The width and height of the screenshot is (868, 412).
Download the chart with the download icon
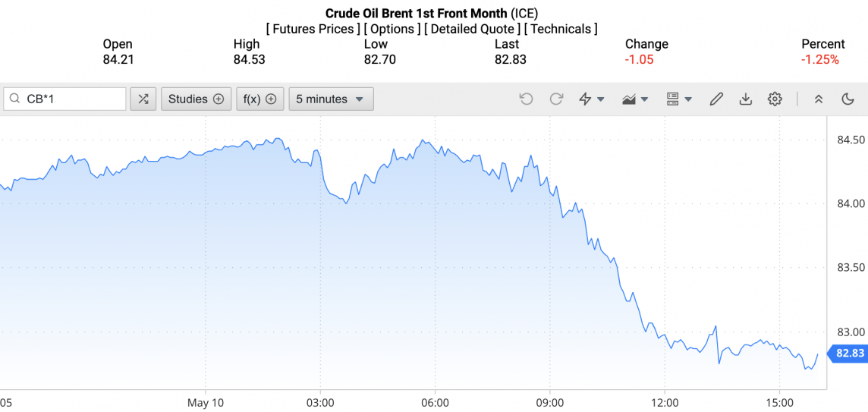[x=745, y=99]
